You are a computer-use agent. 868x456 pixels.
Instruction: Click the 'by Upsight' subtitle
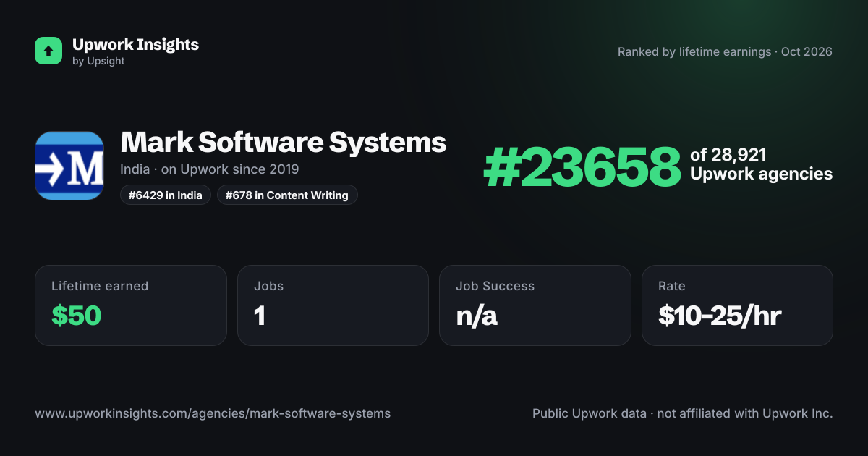[x=98, y=62]
